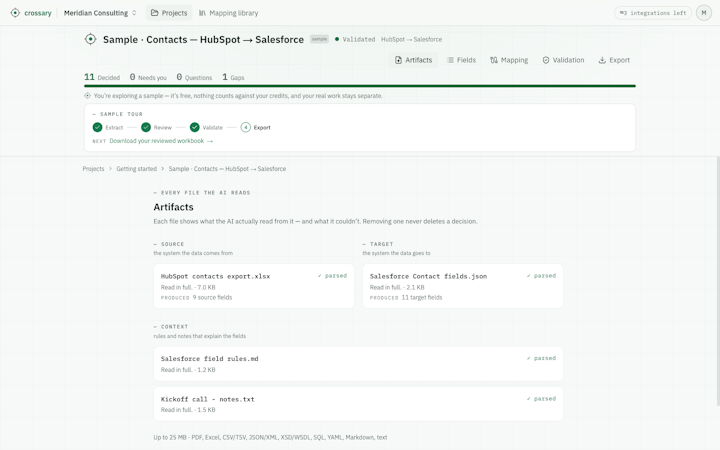Click the project target icon beside title
Viewport: 720px width, 450px height.
coord(90,39)
